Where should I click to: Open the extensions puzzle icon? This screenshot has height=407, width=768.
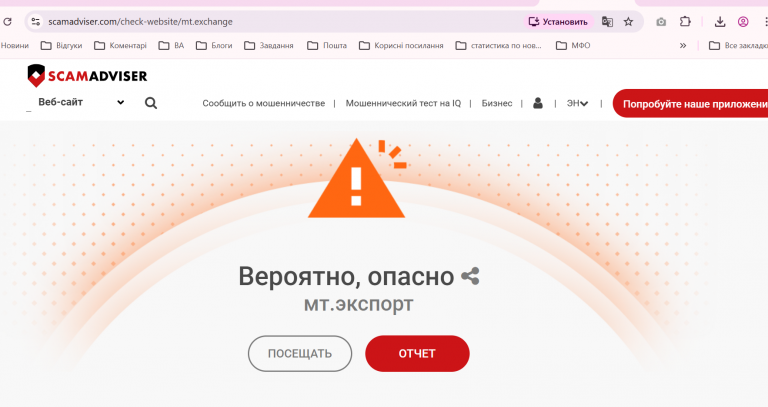click(685, 22)
